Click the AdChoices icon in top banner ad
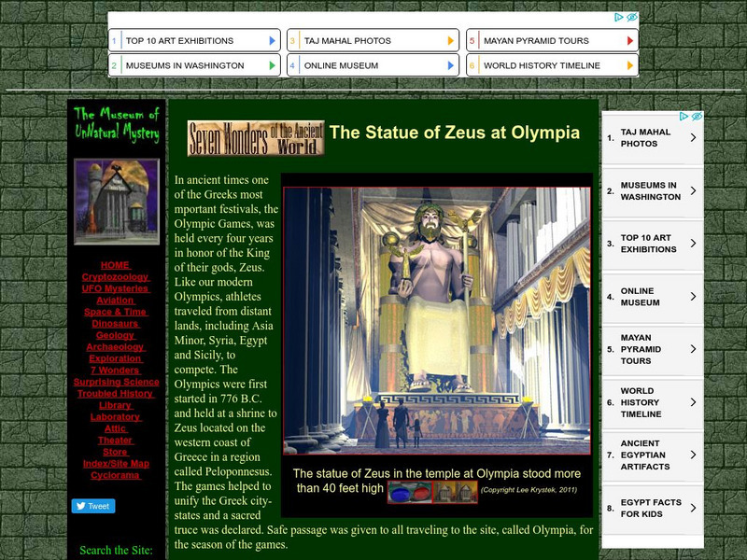The width and height of the screenshot is (747, 560). click(618, 17)
